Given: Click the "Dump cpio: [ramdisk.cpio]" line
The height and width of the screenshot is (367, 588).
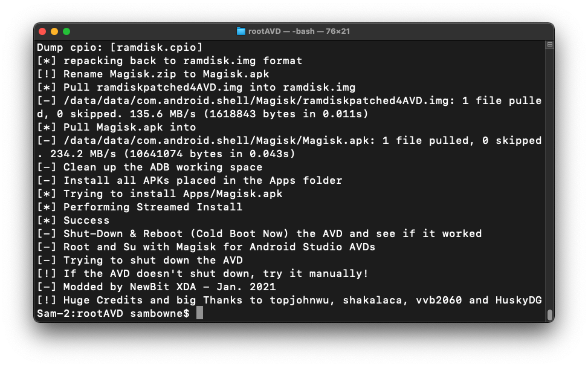Looking at the screenshot, I should click(x=120, y=47).
